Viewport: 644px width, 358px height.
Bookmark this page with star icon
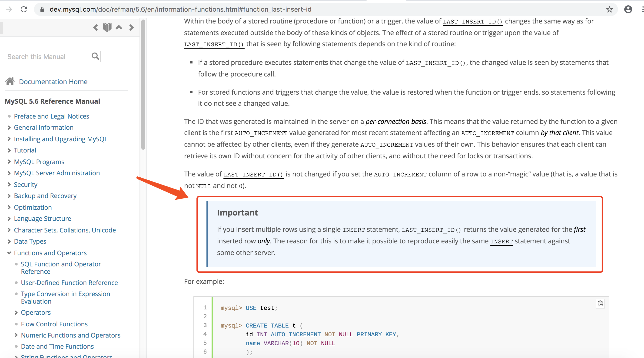coord(610,9)
